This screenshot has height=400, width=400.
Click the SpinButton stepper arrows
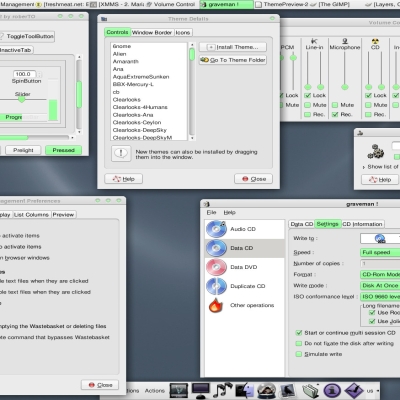(x=40, y=74)
